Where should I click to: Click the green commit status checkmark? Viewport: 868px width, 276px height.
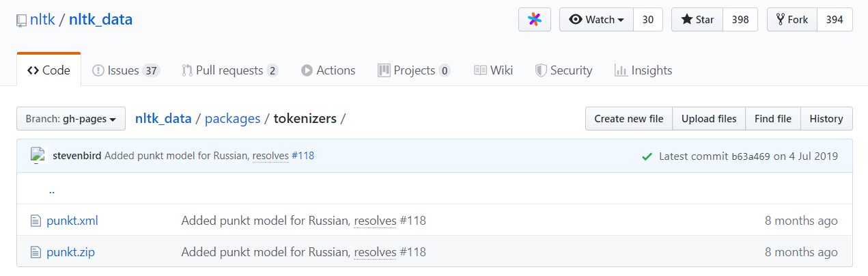[647, 156]
